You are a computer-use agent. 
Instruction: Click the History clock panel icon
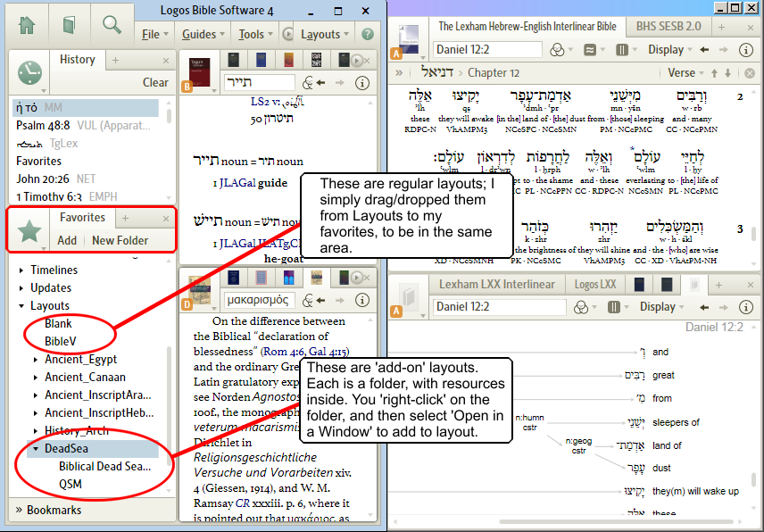pos(29,73)
